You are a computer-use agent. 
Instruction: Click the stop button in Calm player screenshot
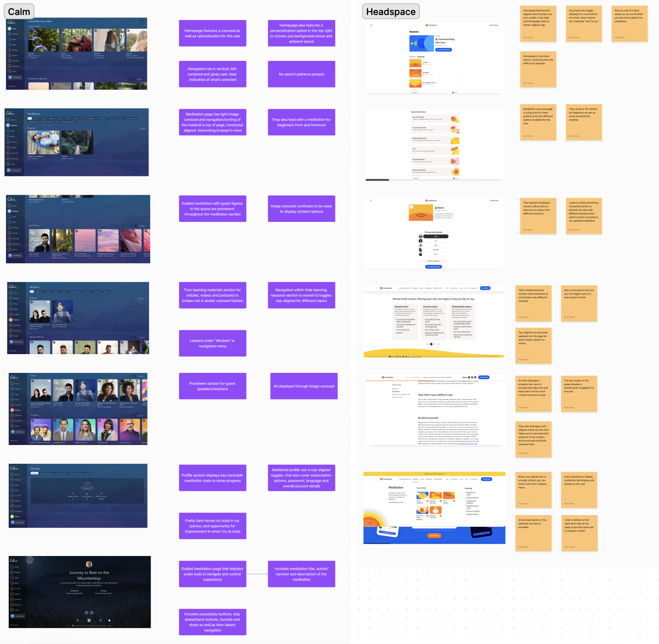109,620
